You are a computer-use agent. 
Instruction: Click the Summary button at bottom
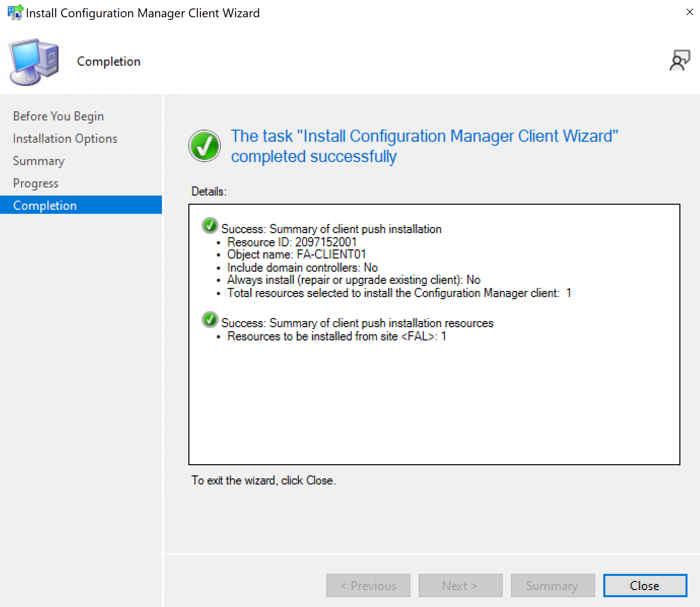[x=553, y=586]
